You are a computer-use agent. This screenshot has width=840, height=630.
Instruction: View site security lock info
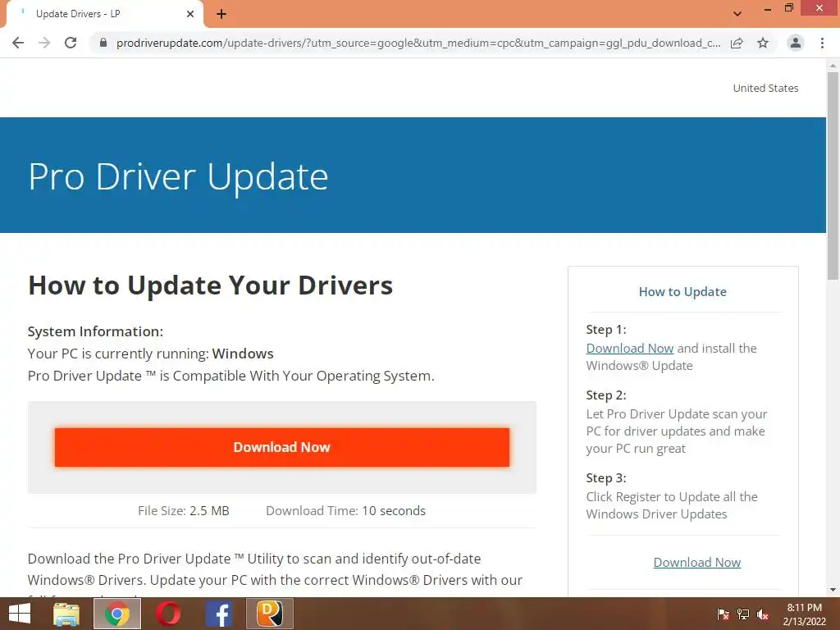click(103, 43)
